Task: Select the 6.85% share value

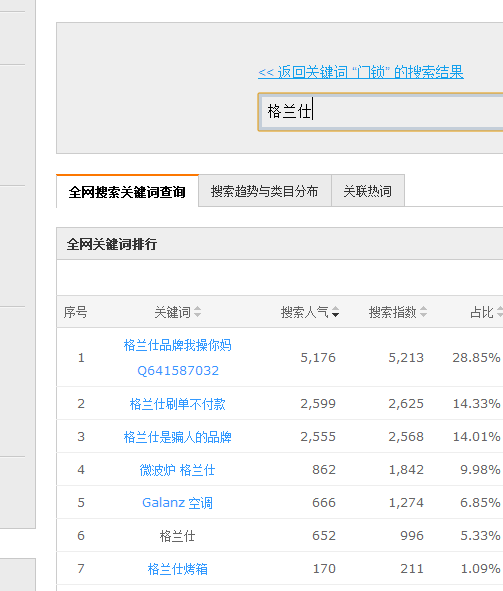Action: 480,502
